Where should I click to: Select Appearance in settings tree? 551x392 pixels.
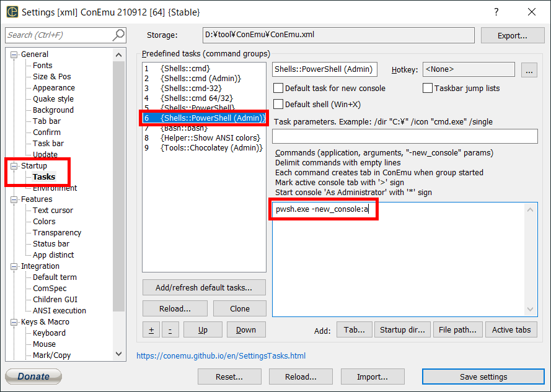coord(54,88)
